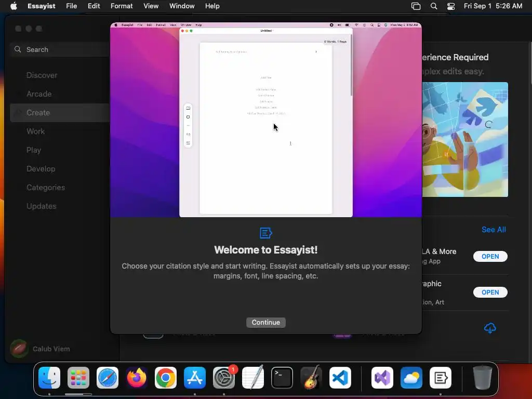Focus the App Store Search field
This screenshot has height=399, width=532.
pyautogui.click(x=61, y=49)
